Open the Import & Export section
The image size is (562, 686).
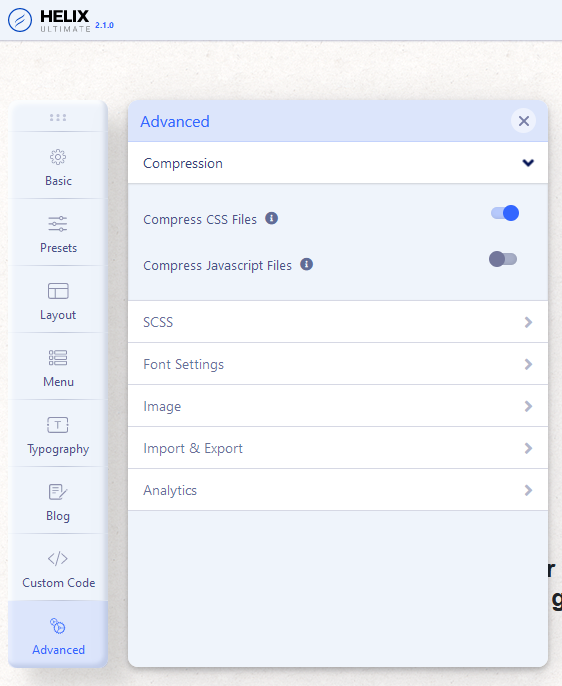[338, 448]
